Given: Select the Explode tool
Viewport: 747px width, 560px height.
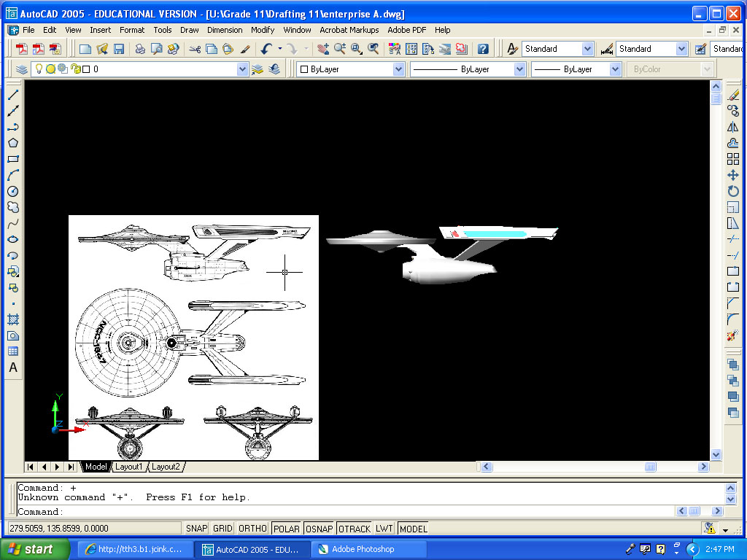Looking at the screenshot, I should click(733, 335).
